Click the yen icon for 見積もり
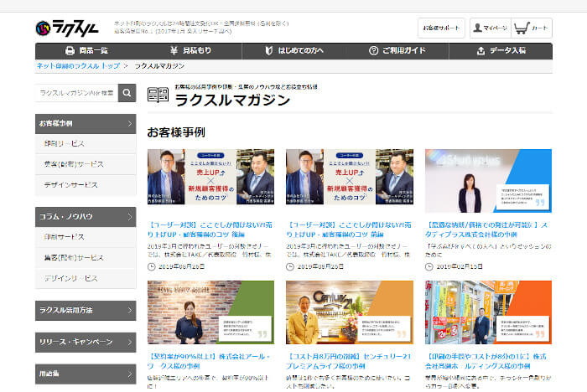The image size is (587, 392). click(x=174, y=50)
